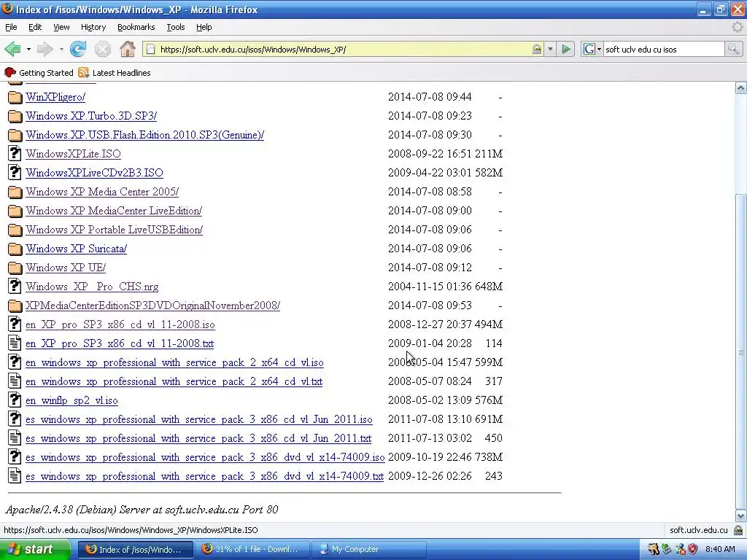This screenshot has width=747, height=560.
Task: Open en_XP_pro_SP3_x86_cd_vl_11-2008.txt link
Action: click(120, 344)
